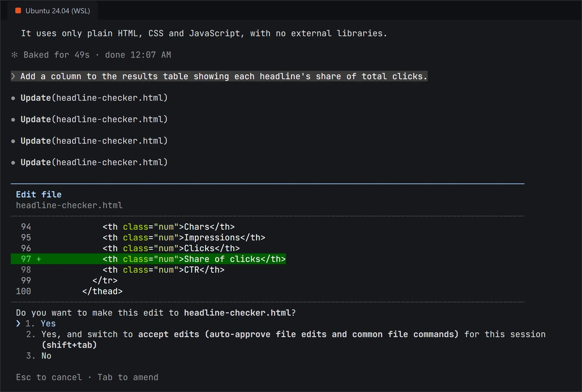
Task: Click the fourth Update(headline-checker.html) entry
Action: click(x=94, y=162)
